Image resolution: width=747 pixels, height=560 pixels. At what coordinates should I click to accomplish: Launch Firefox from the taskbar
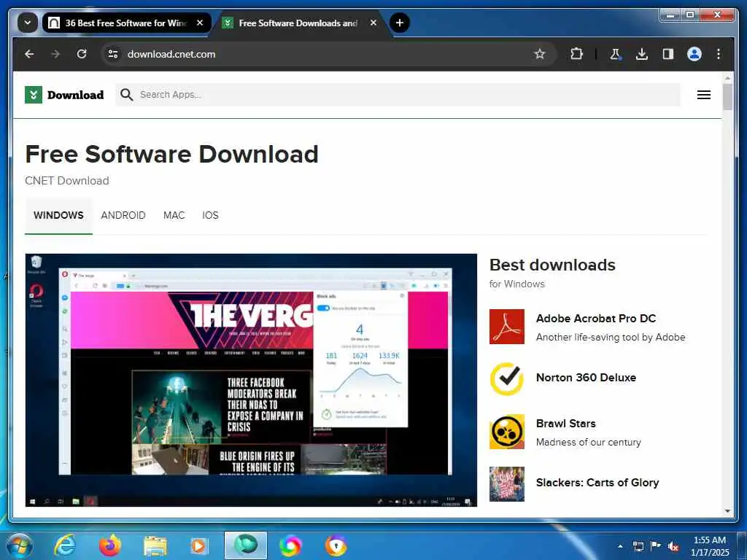(110, 545)
